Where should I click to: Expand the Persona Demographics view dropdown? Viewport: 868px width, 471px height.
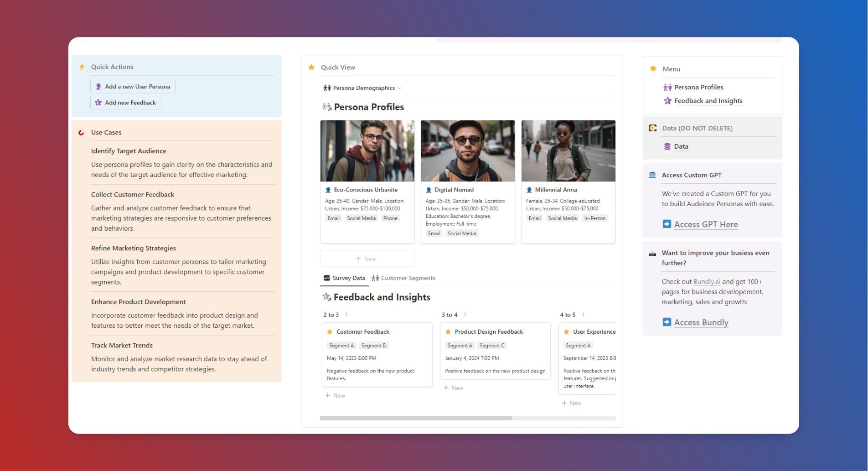tap(362, 88)
